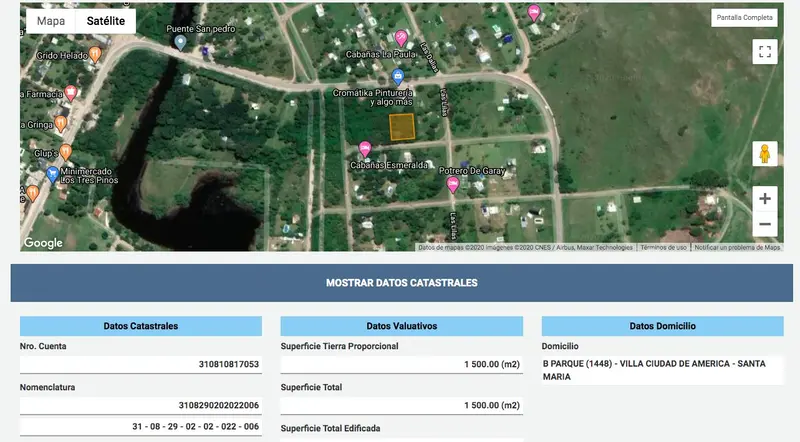Click the value 31 - 08 - 29 - 02 - 02 - 022 - 006
800x442 pixels.
point(141,427)
